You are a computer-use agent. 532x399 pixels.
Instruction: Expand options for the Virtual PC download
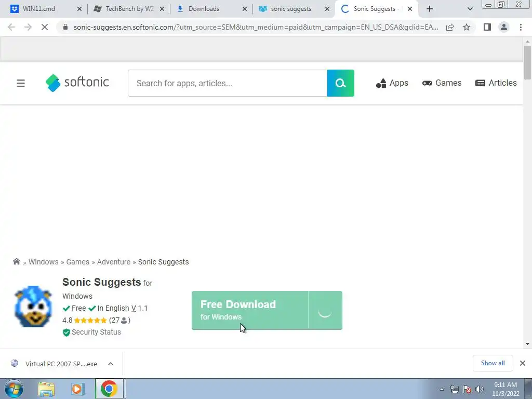(111, 364)
